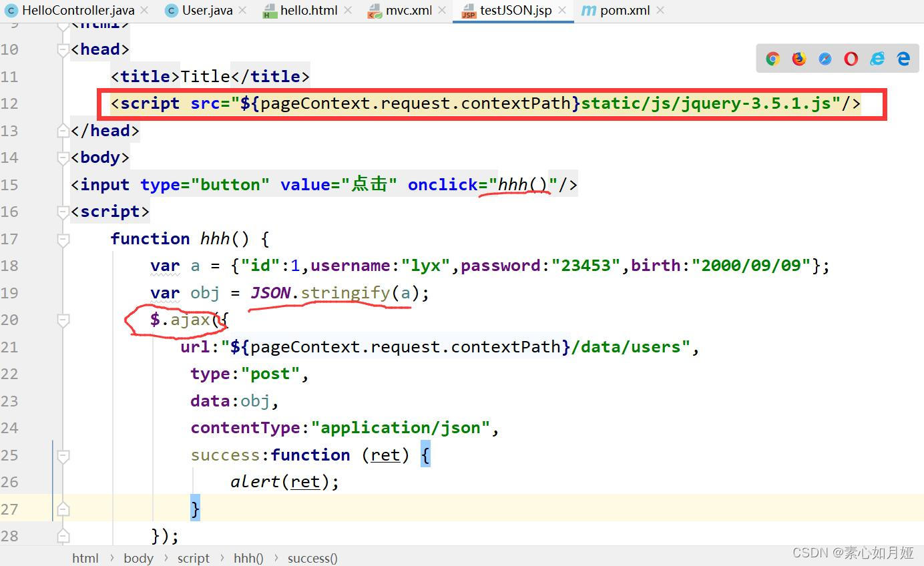This screenshot has width=924, height=566.
Task: Click the birth "2000/09/09" value
Action: pyautogui.click(x=751, y=266)
